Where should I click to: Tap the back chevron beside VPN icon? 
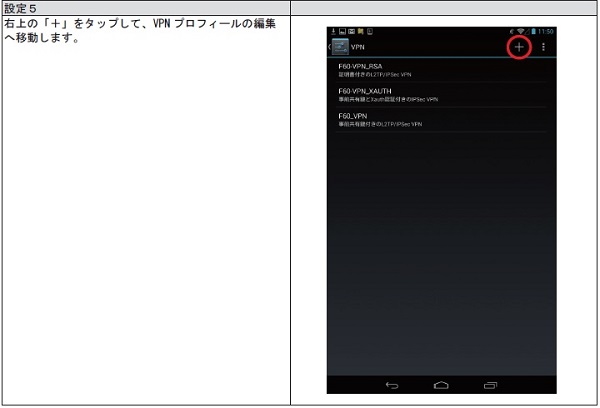(329, 47)
